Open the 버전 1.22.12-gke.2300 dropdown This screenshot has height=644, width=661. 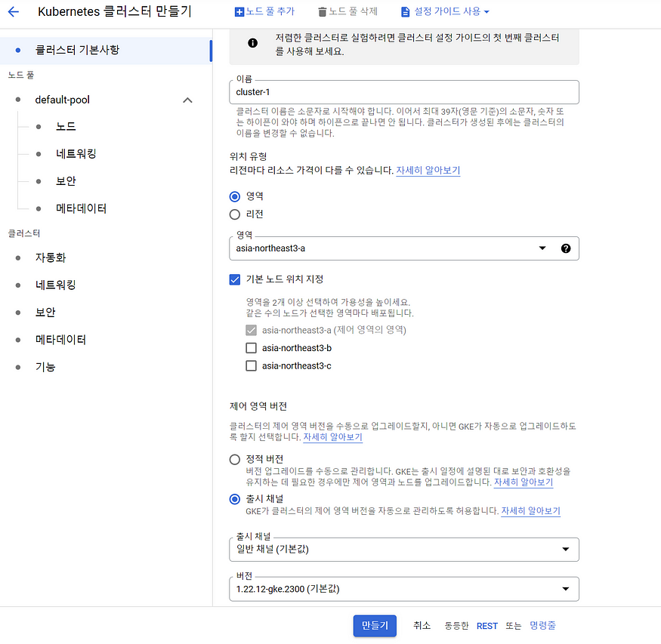[x=404, y=589]
